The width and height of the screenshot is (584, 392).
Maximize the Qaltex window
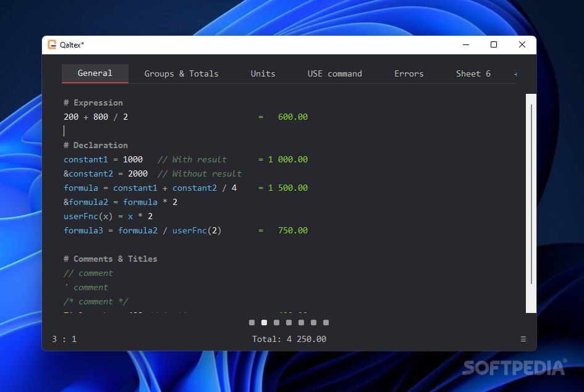494,44
